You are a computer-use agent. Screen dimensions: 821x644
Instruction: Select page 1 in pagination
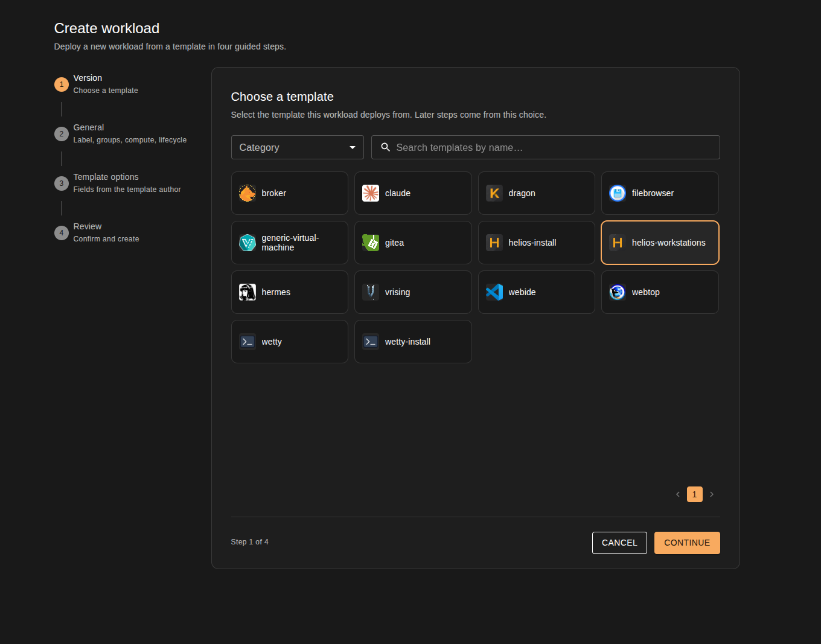click(695, 494)
